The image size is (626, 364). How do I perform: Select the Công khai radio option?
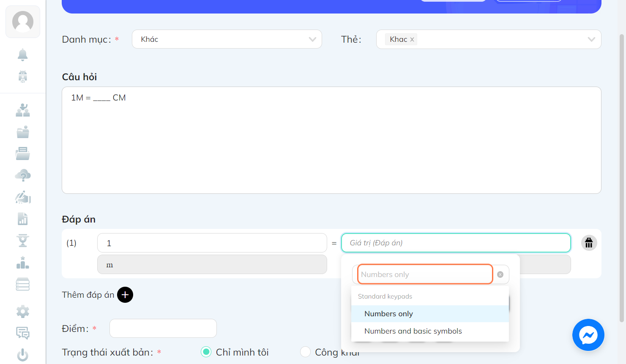305,352
